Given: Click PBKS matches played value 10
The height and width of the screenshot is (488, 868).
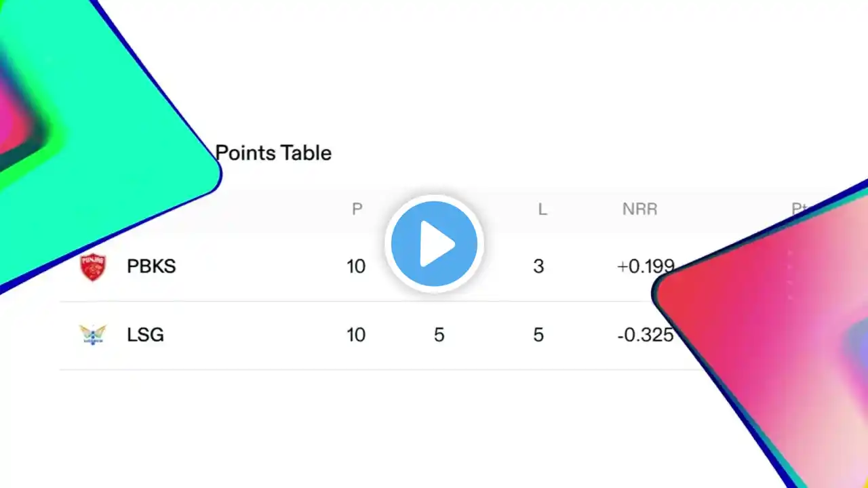Looking at the screenshot, I should (356, 266).
